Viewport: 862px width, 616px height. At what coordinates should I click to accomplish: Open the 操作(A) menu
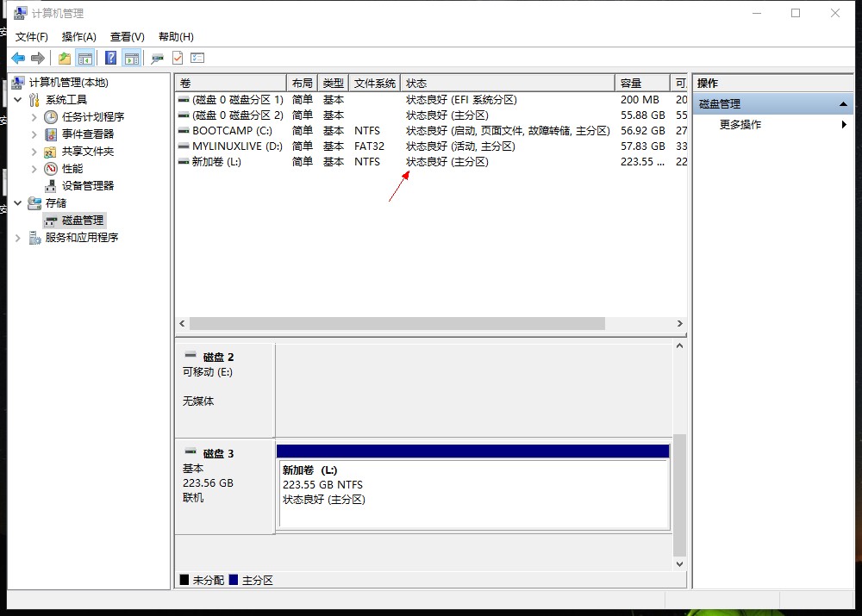point(79,37)
